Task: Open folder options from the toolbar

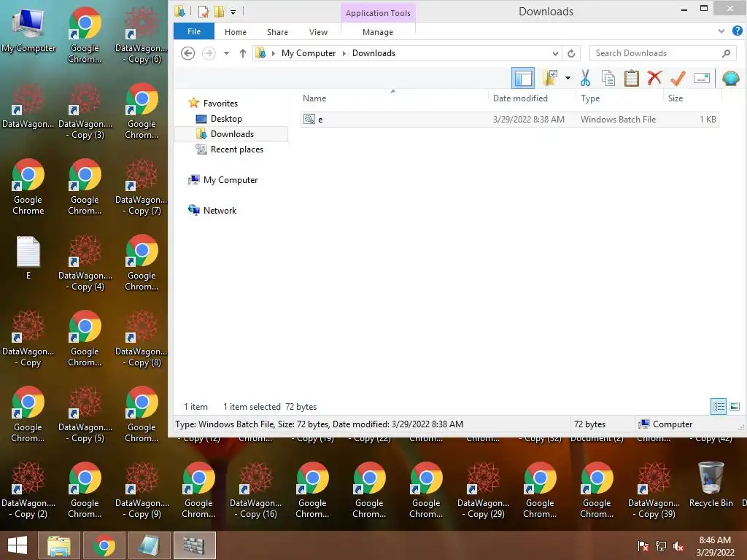Action: (x=549, y=78)
